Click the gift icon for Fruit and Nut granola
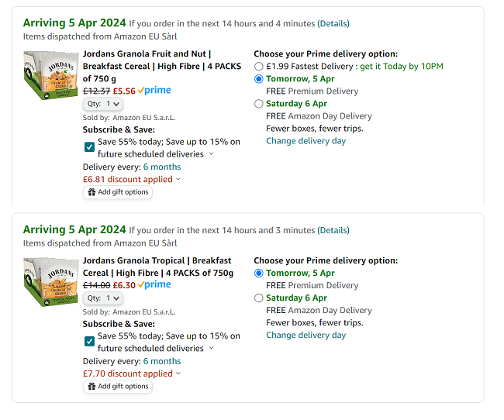This screenshot has height=420, width=504. [x=91, y=192]
